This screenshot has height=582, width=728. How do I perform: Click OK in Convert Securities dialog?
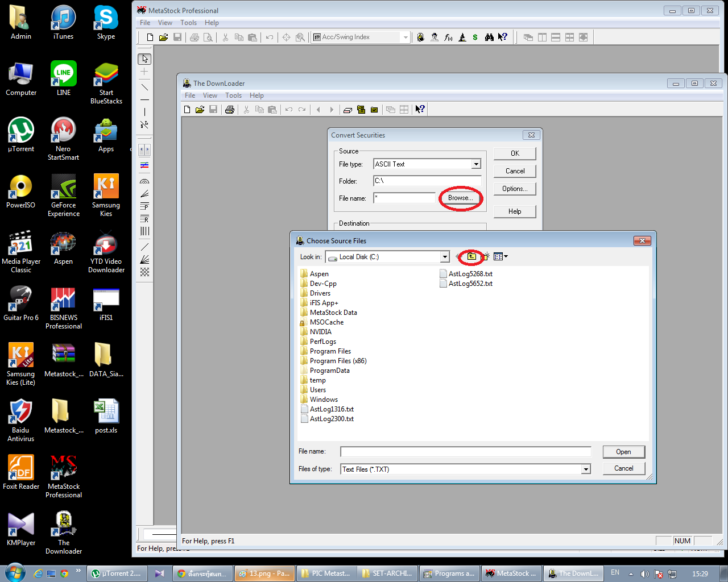[x=515, y=153]
